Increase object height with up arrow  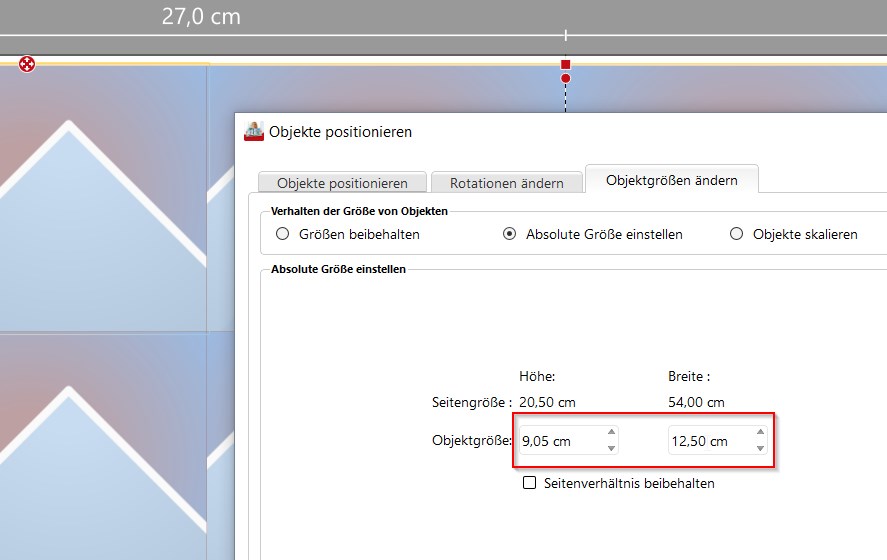pos(612,432)
